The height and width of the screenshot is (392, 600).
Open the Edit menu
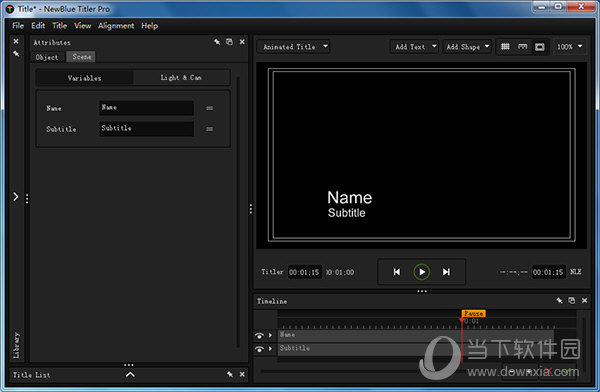tap(38, 26)
